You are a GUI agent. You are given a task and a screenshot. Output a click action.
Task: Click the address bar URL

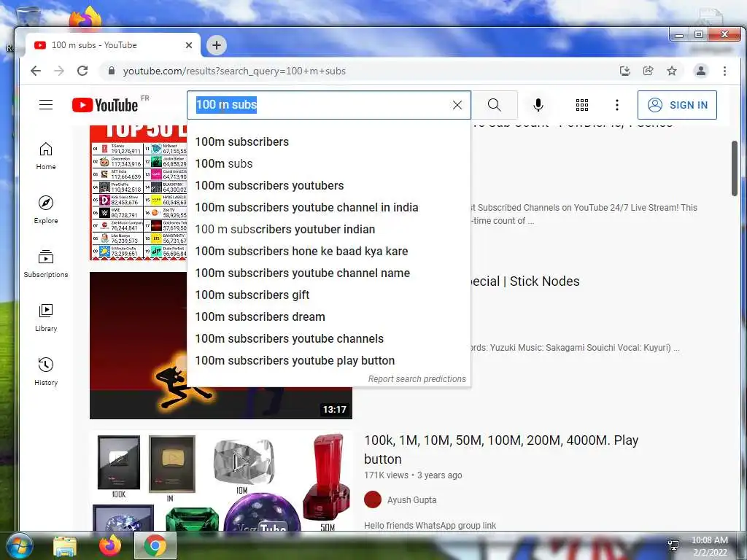[234, 71]
